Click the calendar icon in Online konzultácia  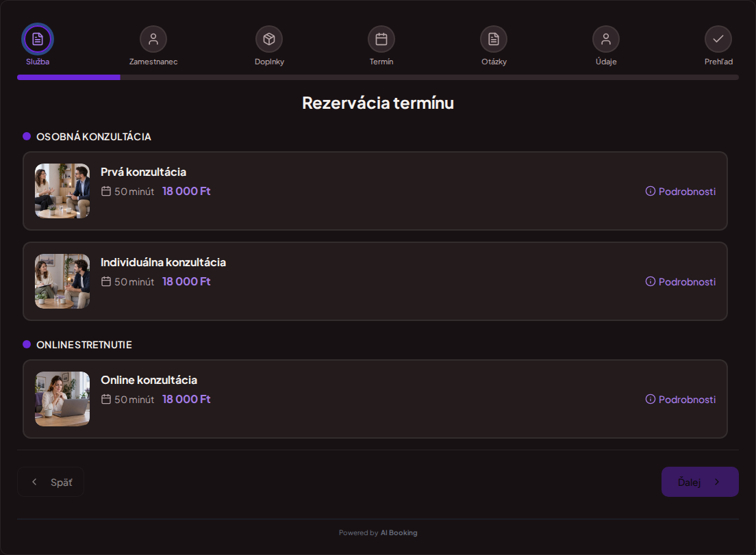106,400
